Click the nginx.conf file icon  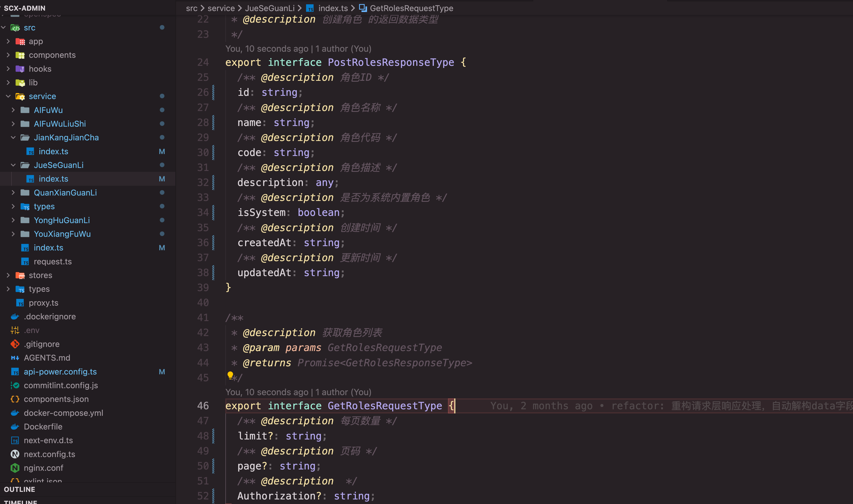[x=15, y=468]
